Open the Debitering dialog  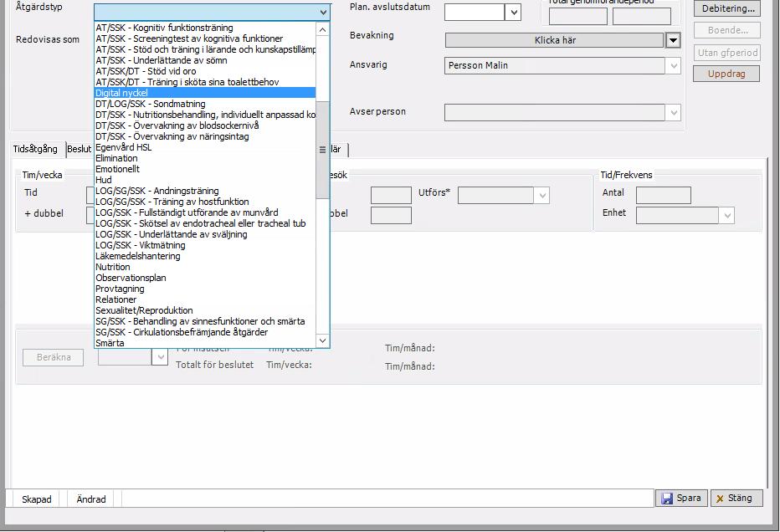pyautogui.click(x=726, y=8)
